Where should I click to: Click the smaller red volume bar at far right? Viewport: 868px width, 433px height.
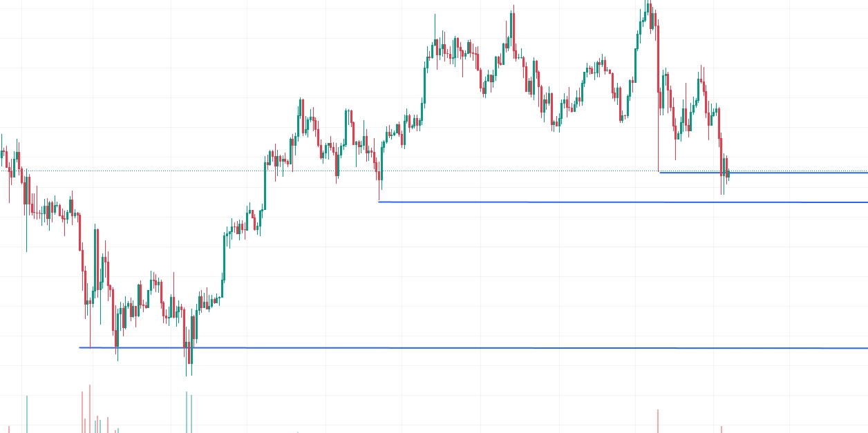(721, 429)
